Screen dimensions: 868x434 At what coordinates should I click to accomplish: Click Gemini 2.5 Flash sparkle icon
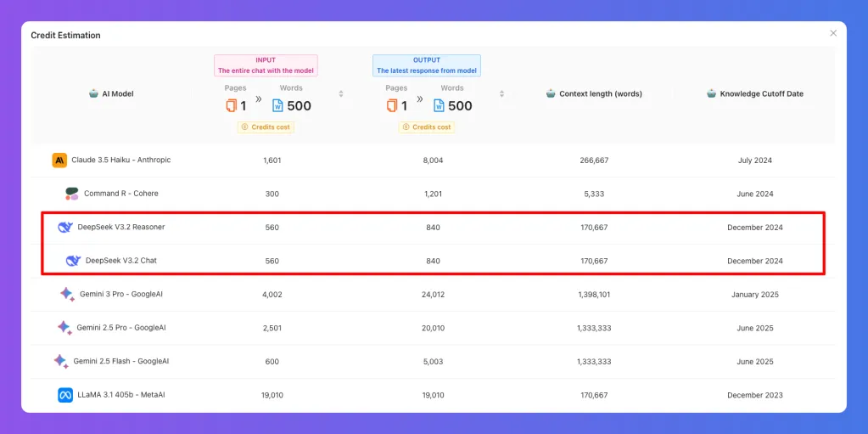[x=61, y=362]
